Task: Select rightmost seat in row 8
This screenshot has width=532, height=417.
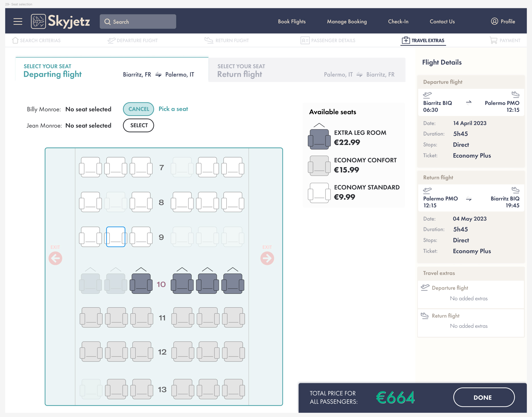Action: click(x=233, y=202)
